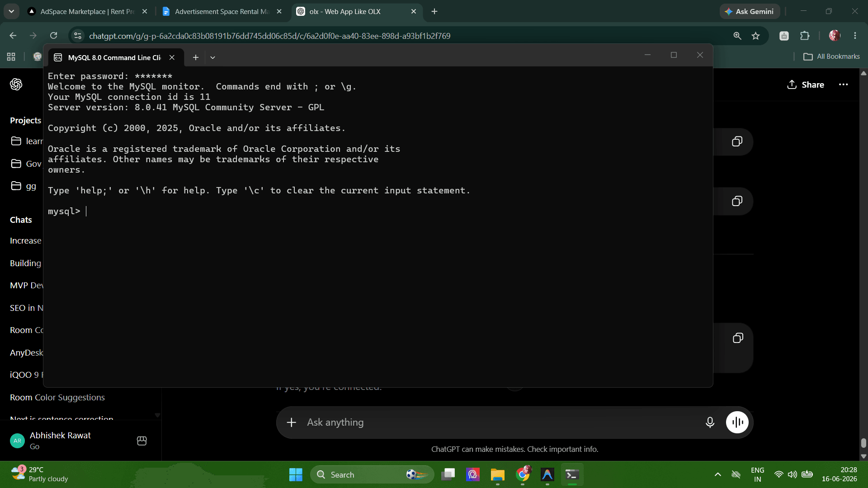Bookmark this page with the star icon
868x488 pixels.
pos(755,36)
